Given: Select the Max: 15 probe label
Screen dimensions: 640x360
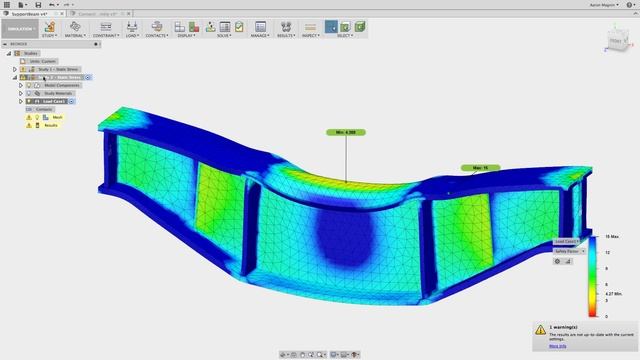Looking at the screenshot, I should [x=480, y=168].
